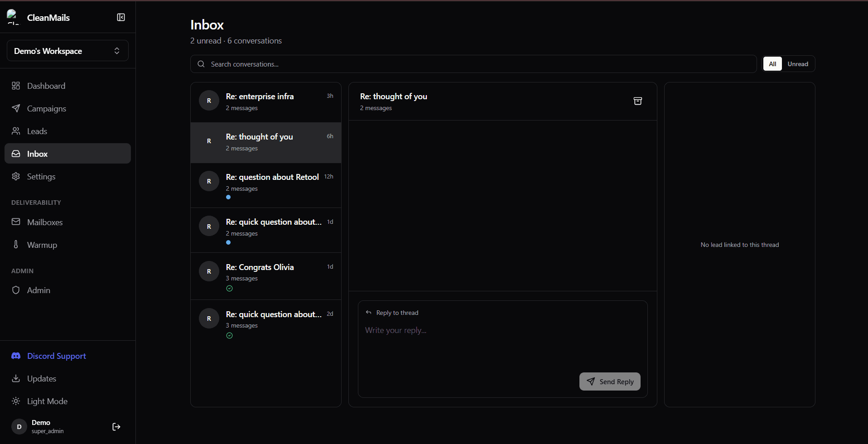Open the Admin section
The width and height of the screenshot is (868, 444).
68,290
